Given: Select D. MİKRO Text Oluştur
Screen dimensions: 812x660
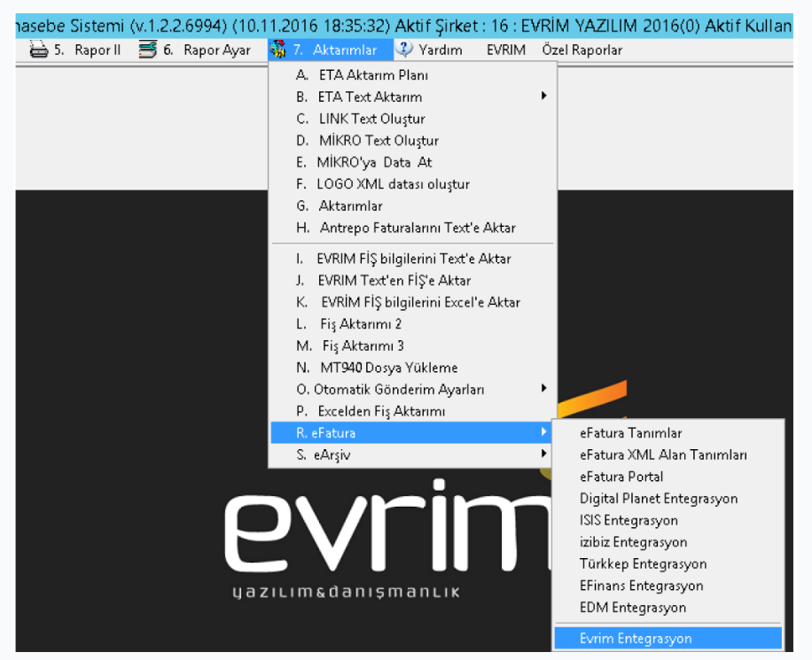Looking at the screenshot, I should 413,140.
